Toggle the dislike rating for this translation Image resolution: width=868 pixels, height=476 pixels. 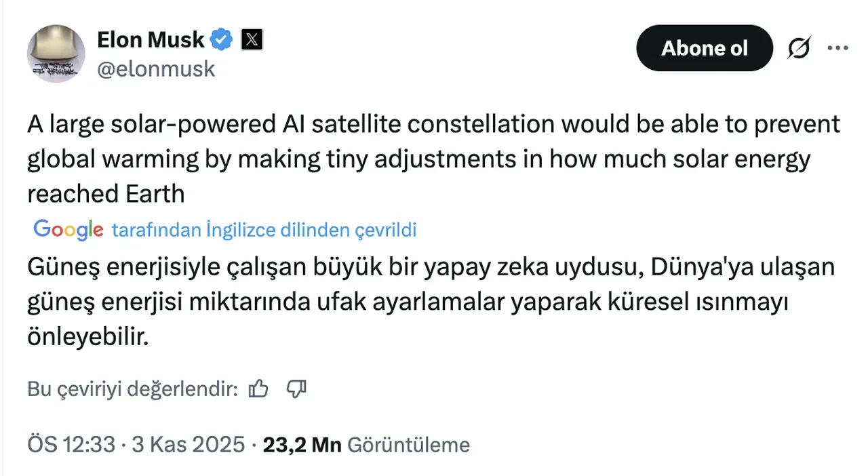[296, 389]
